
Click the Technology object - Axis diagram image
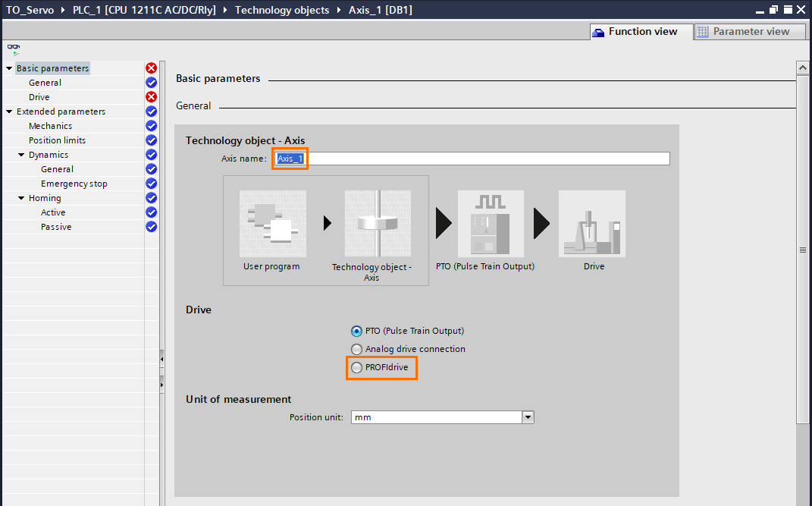click(378, 224)
